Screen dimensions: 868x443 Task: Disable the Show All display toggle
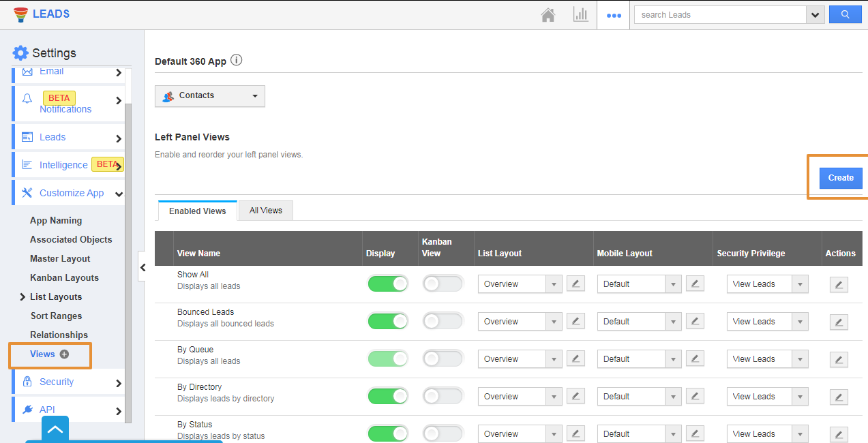coord(387,284)
